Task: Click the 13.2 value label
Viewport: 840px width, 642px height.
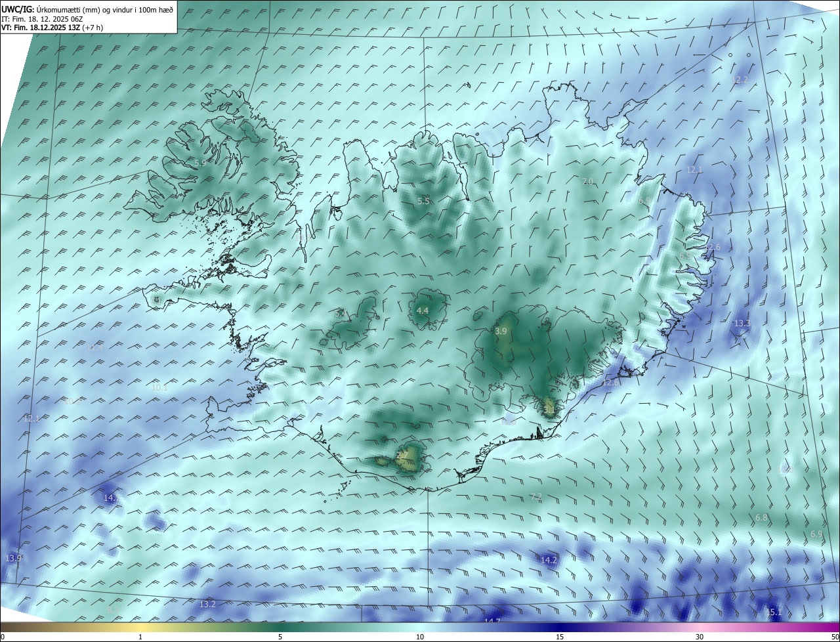Action: tap(207, 604)
